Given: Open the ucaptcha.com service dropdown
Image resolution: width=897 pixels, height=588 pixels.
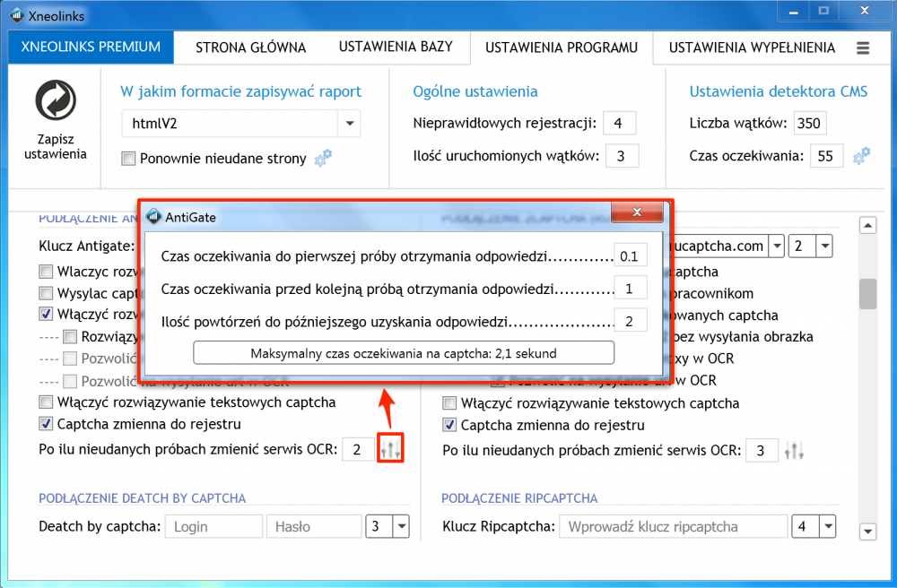Looking at the screenshot, I should pyautogui.click(x=776, y=246).
